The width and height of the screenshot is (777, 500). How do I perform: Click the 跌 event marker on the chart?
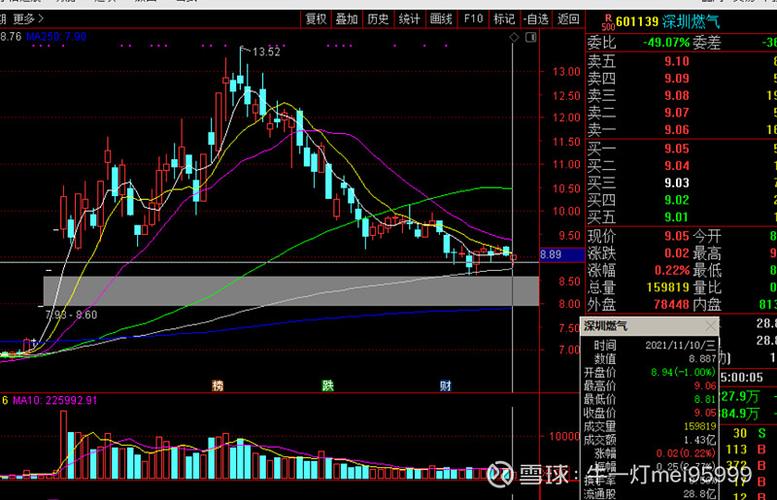(x=328, y=386)
